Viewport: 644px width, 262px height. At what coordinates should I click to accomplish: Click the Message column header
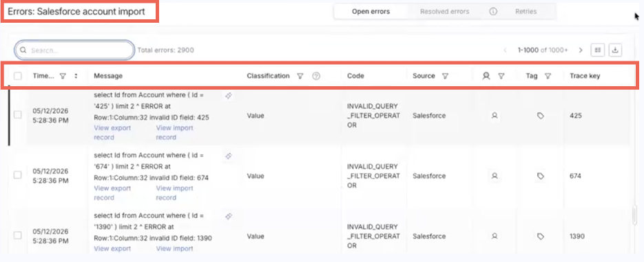108,76
